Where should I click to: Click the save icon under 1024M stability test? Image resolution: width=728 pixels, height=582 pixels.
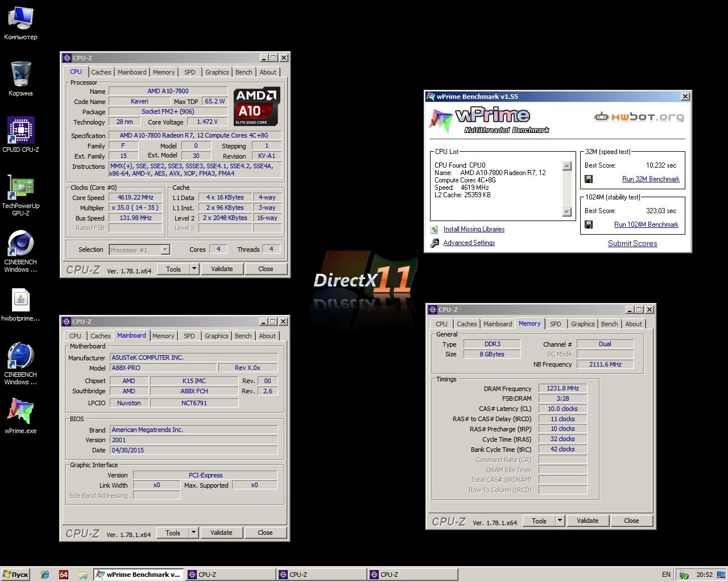tap(589, 225)
